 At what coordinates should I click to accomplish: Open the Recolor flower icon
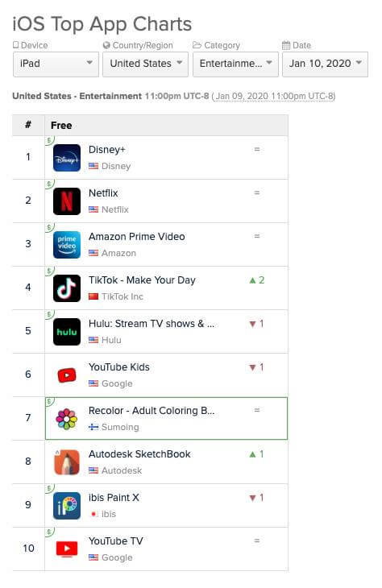tap(67, 419)
